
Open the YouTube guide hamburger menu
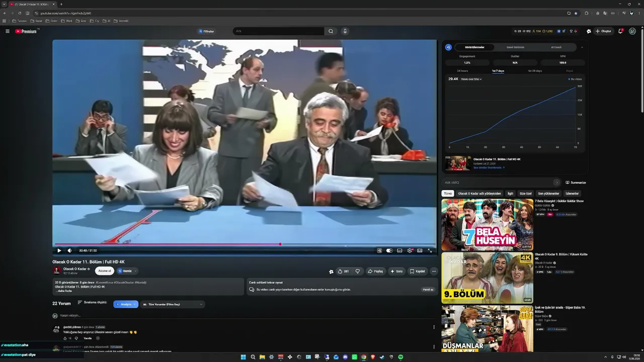[8, 31]
